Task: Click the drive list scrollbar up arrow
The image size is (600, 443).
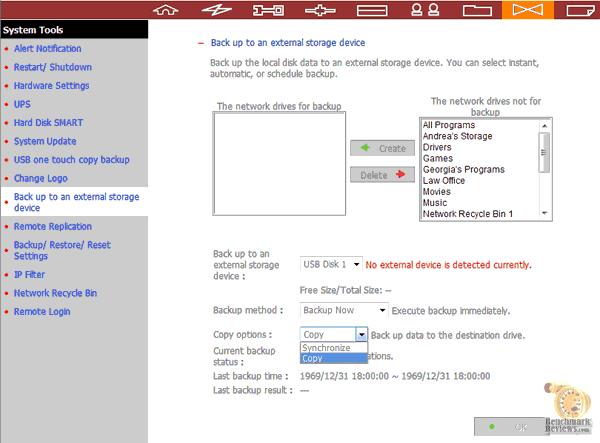Action: pyautogui.click(x=545, y=125)
